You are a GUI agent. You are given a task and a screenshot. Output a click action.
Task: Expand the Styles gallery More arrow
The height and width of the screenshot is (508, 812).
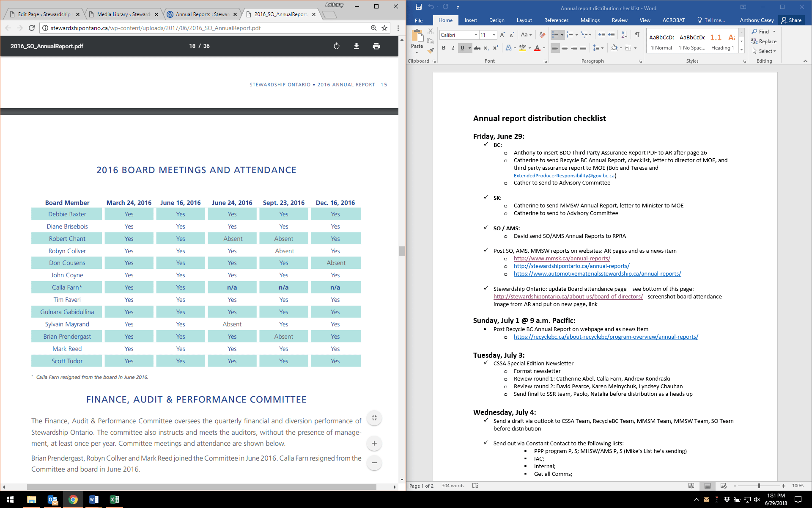point(741,50)
